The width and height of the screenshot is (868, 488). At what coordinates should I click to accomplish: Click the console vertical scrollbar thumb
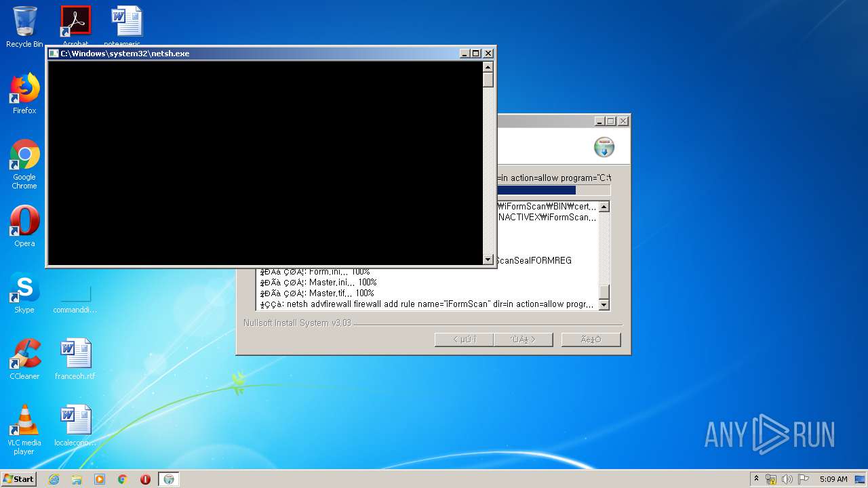click(x=488, y=79)
